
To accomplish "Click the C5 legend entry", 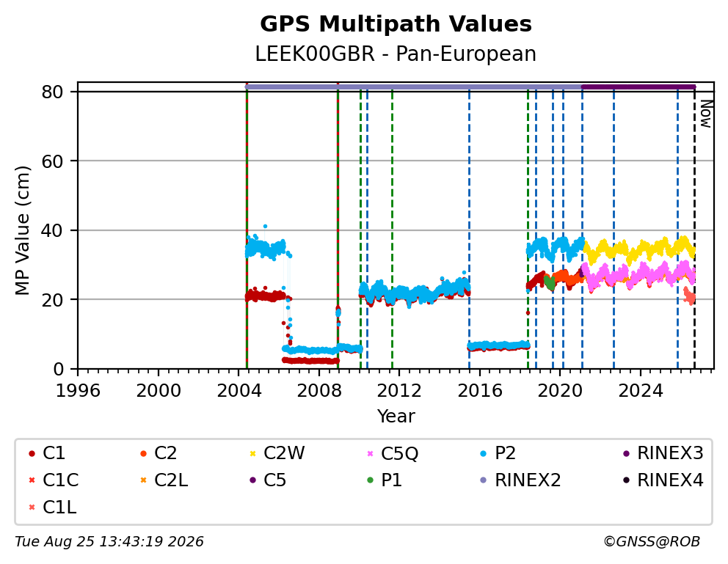I will 268,480.
